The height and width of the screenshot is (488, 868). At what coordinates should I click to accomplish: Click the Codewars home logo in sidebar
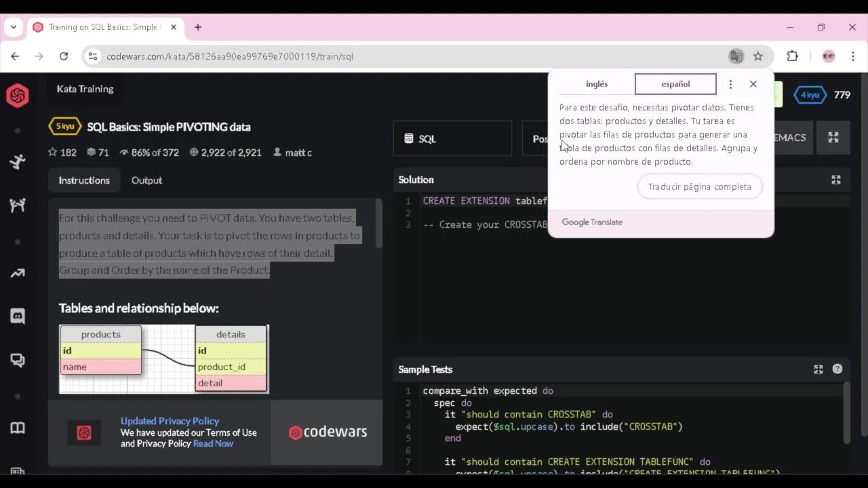pos(18,96)
